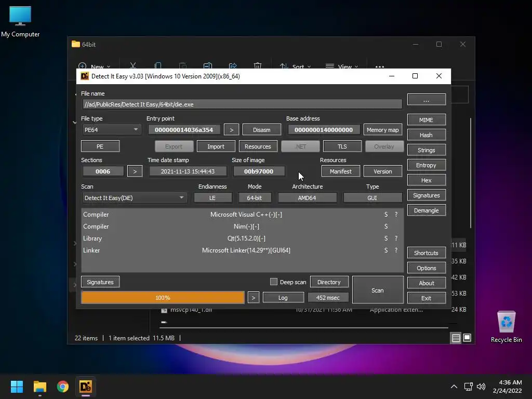Click the browse file ellipsis button
Viewport: 532px width, 399px height.
point(426,100)
